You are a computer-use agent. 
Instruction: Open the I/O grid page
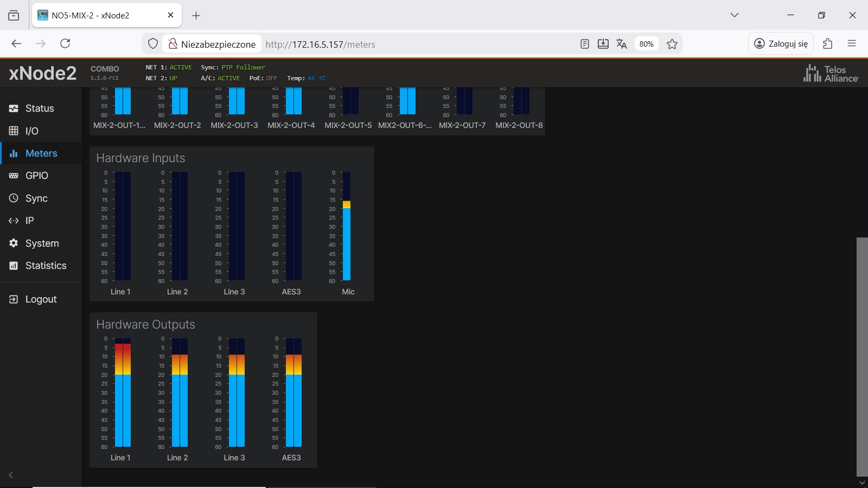coord(31,131)
